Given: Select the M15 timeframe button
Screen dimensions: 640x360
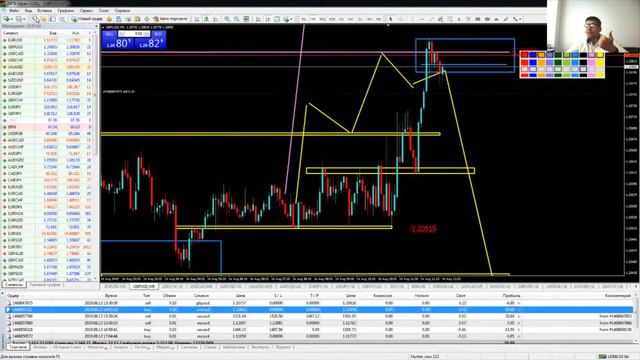Looking at the screenshot, I should click(x=322, y=19).
